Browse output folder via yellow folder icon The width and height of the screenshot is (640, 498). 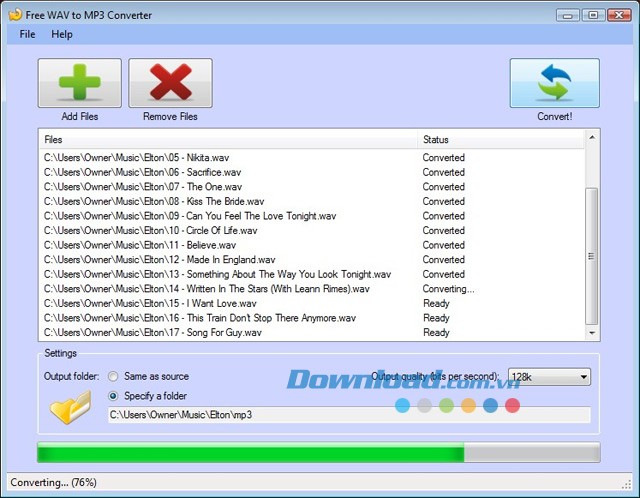tap(71, 407)
